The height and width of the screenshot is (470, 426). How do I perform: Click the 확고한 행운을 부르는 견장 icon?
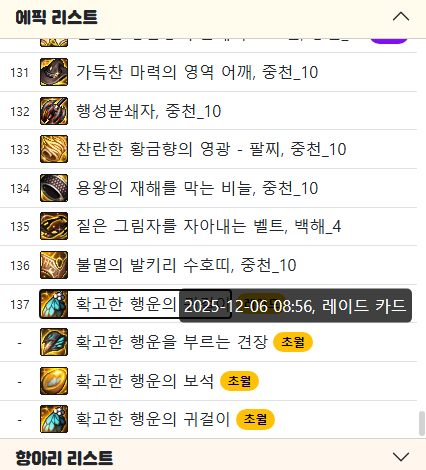pyautogui.click(x=54, y=342)
